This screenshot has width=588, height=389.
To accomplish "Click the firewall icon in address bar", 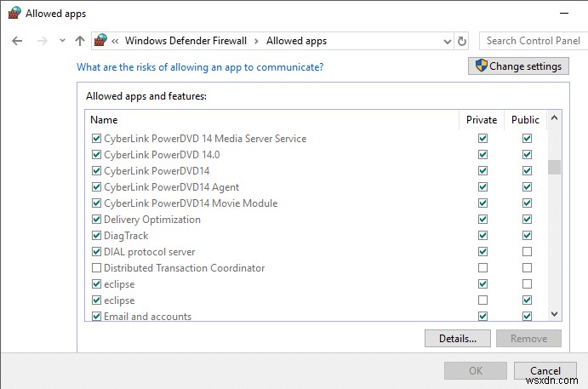I will (101, 40).
